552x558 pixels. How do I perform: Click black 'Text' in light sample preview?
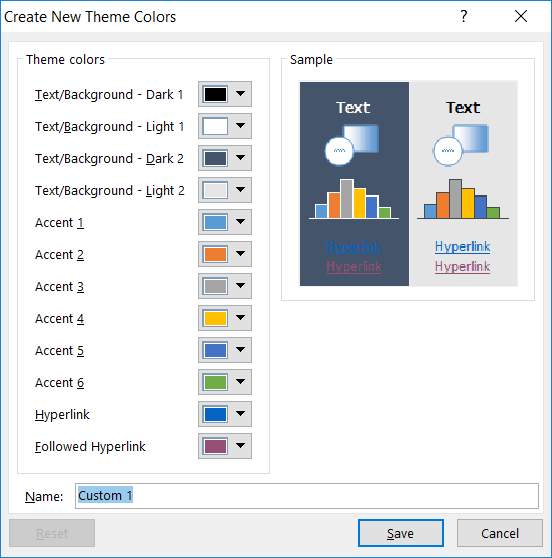point(463,107)
